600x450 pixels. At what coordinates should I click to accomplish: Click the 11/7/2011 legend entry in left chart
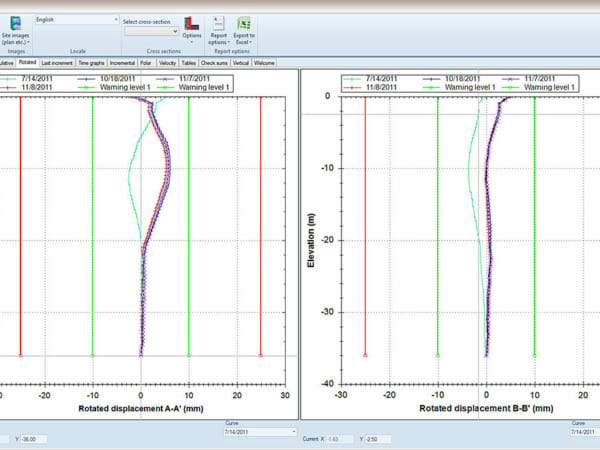point(183,79)
